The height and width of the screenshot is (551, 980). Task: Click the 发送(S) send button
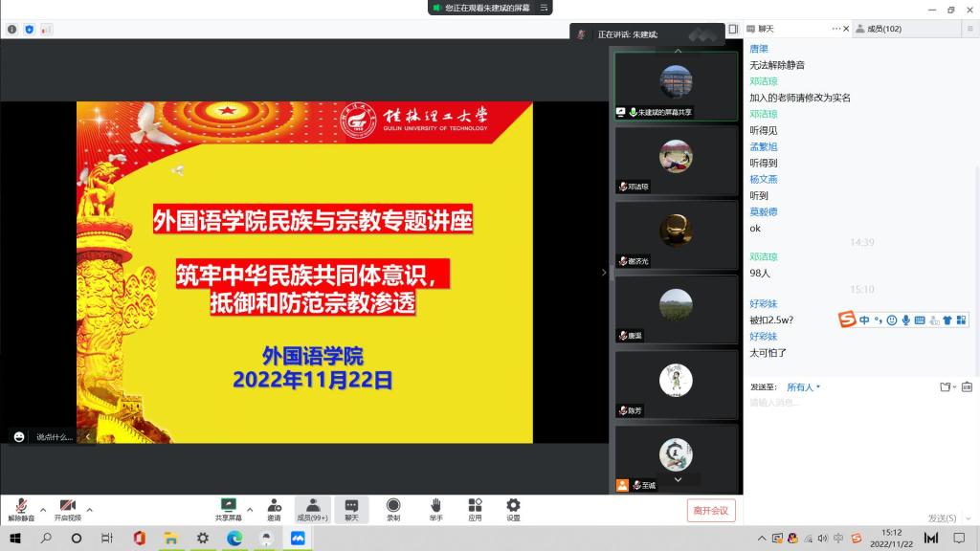coord(942,518)
